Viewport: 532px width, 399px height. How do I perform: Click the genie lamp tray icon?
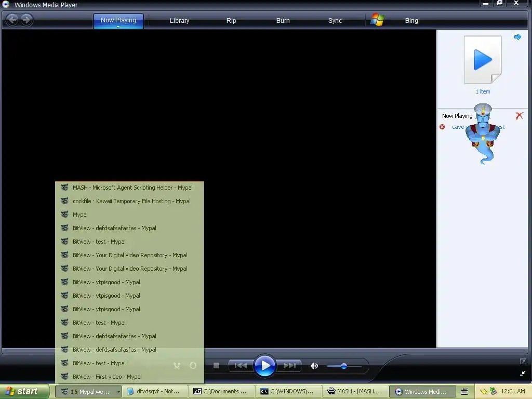tap(484, 392)
